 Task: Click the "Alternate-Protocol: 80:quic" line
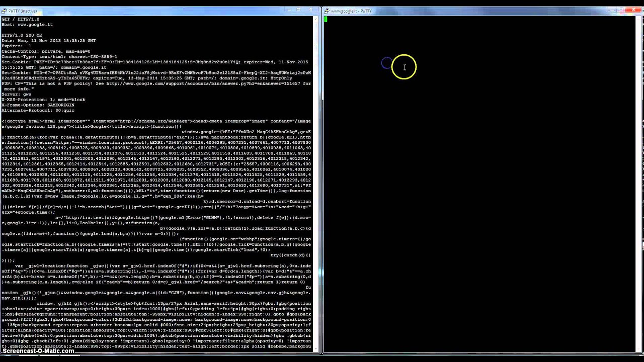[x=38, y=110]
